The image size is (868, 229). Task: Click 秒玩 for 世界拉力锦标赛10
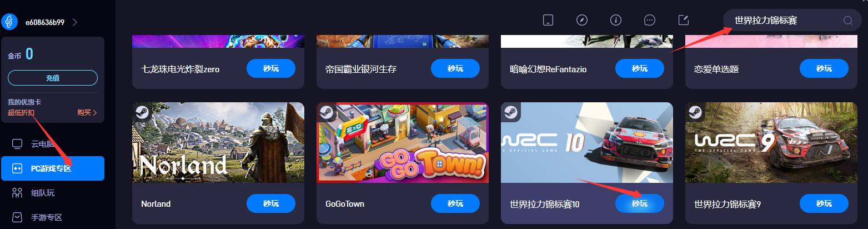pyautogui.click(x=640, y=203)
